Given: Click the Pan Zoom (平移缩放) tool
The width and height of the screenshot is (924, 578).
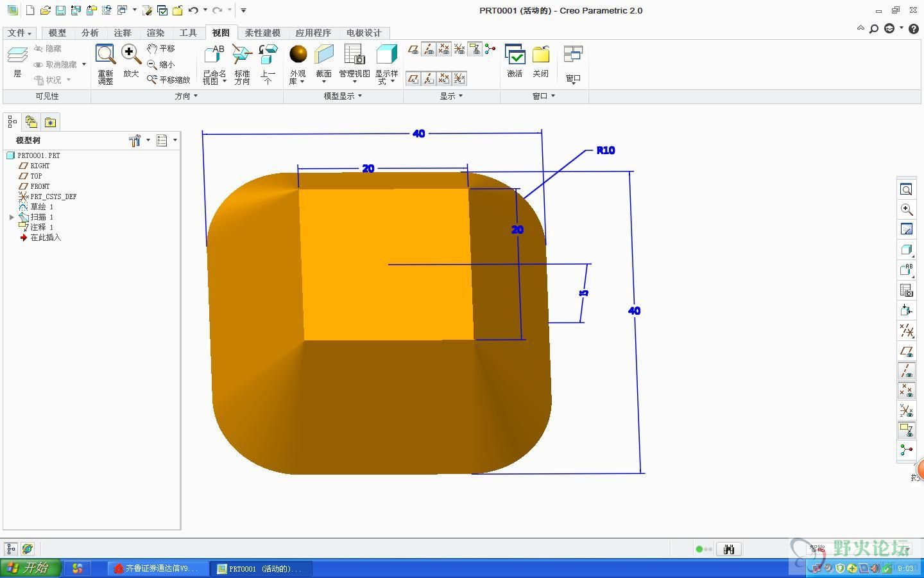Looking at the screenshot, I should pyautogui.click(x=168, y=80).
